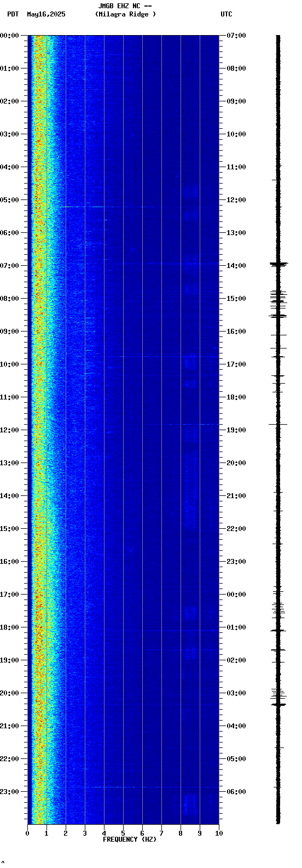The width and height of the screenshot is (302, 868).
Task: Click the seismogram spike near UTC 19:00
Action: (x=278, y=425)
